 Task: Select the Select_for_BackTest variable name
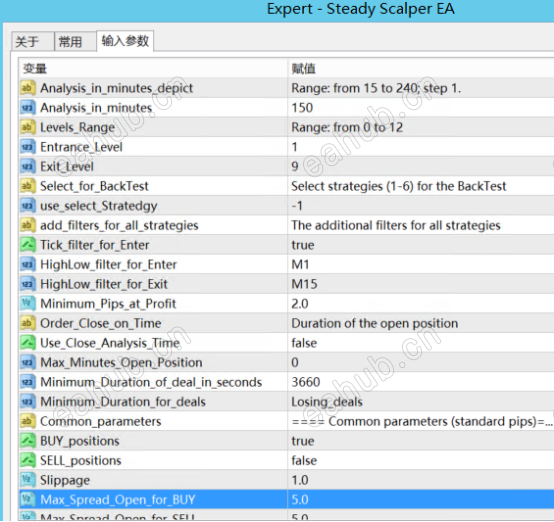pyautogui.click(x=94, y=186)
